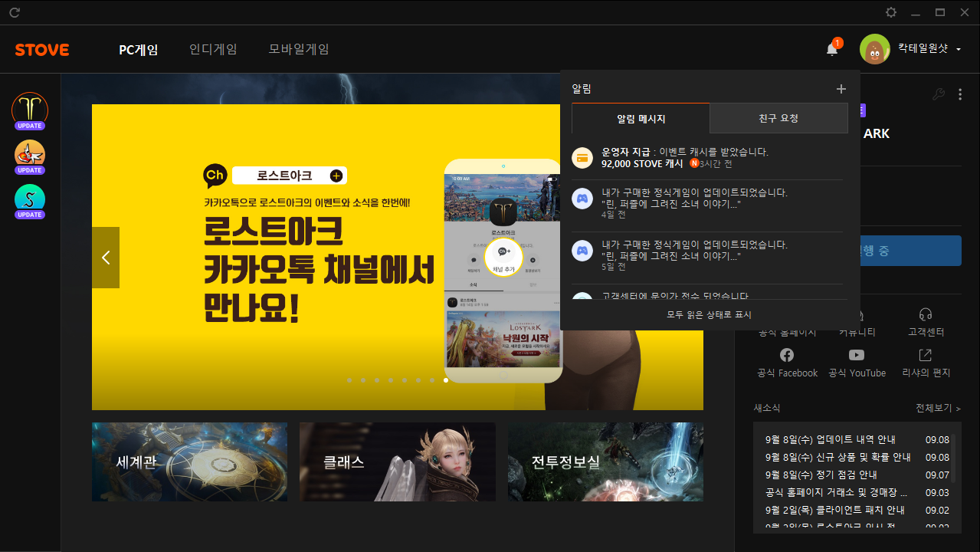This screenshot has height=552, width=980.
Task: Open the Lost Ark game icon in sidebar
Action: tap(30, 109)
